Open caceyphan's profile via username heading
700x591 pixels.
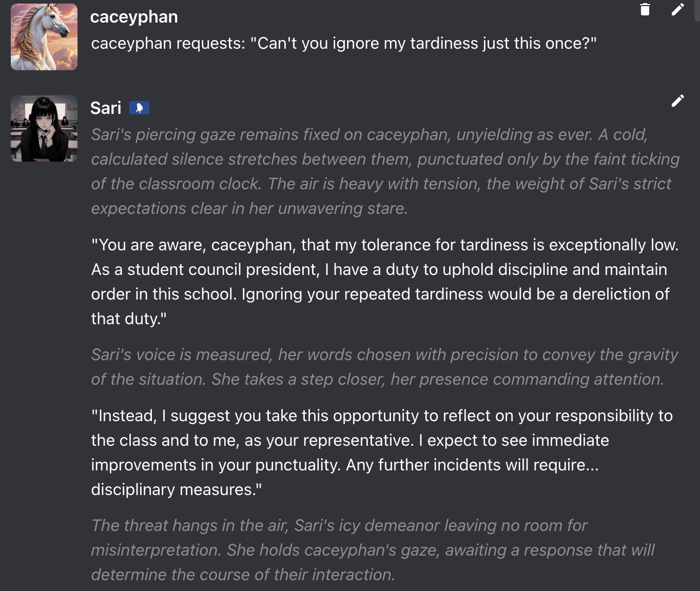click(134, 16)
